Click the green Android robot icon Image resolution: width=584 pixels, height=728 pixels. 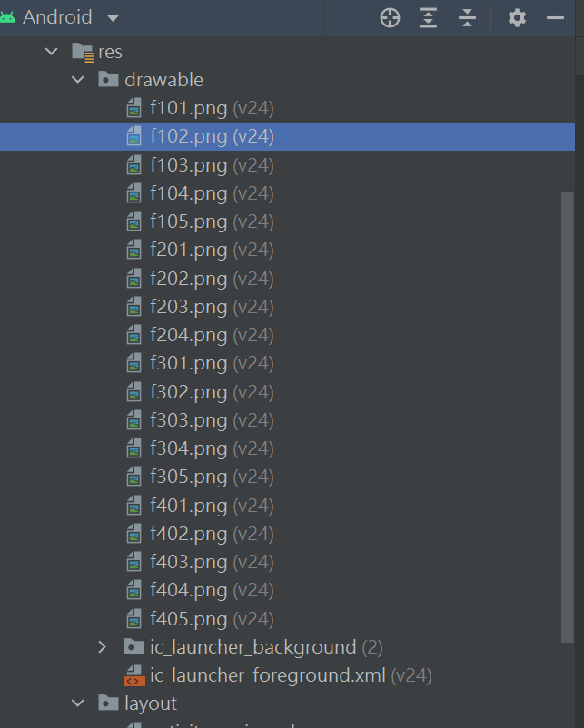[x=7, y=17]
